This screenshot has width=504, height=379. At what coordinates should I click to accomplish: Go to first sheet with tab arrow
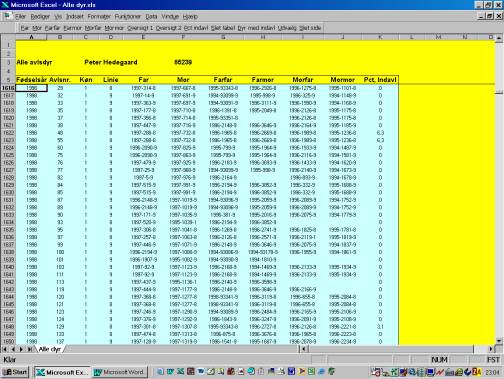pyautogui.click(x=5, y=349)
